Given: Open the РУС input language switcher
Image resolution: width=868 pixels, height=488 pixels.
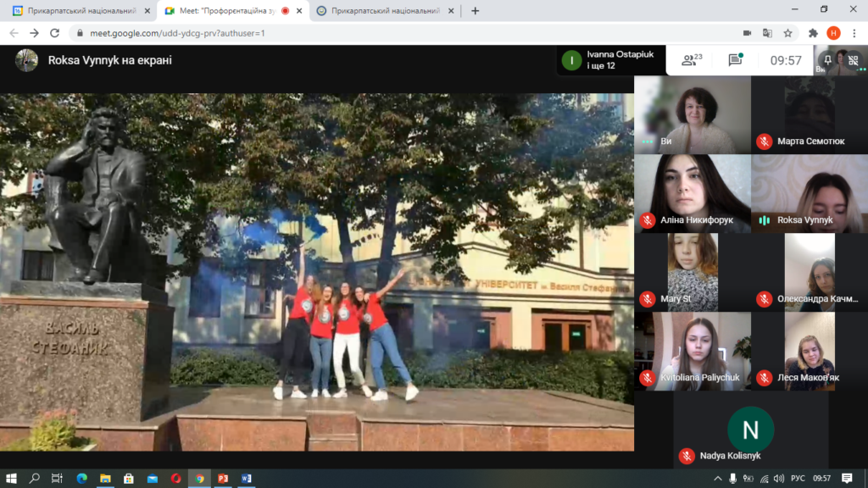Looking at the screenshot, I should [x=797, y=479].
